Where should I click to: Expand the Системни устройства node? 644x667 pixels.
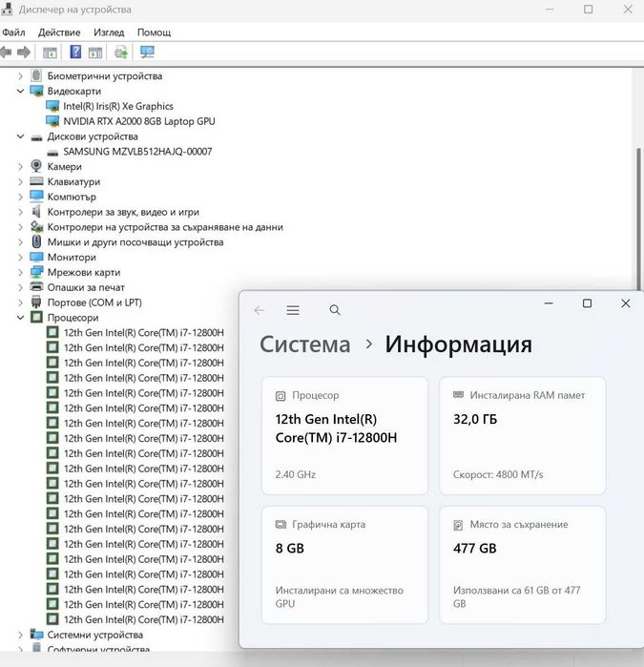coord(20,636)
